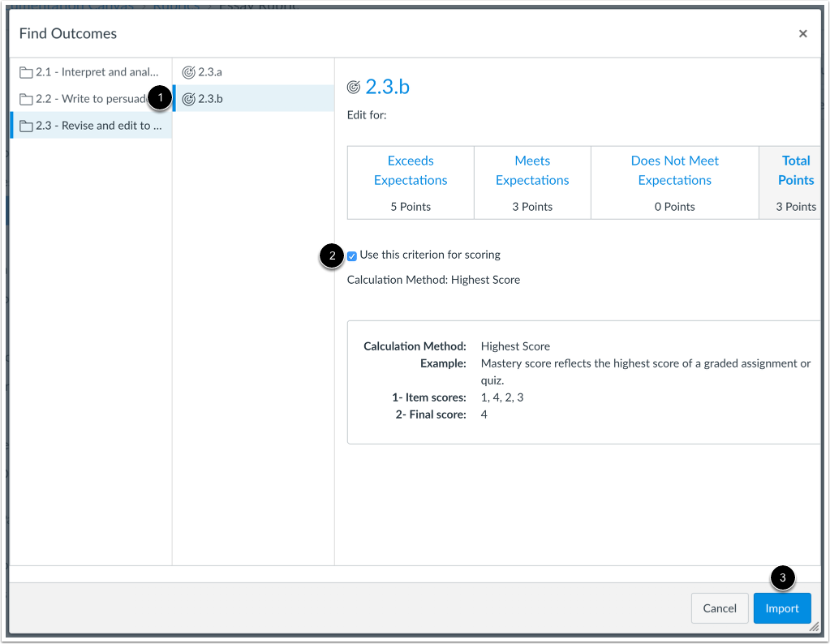Click the Find Outcomes dialog title
The image size is (830, 644).
pos(68,33)
